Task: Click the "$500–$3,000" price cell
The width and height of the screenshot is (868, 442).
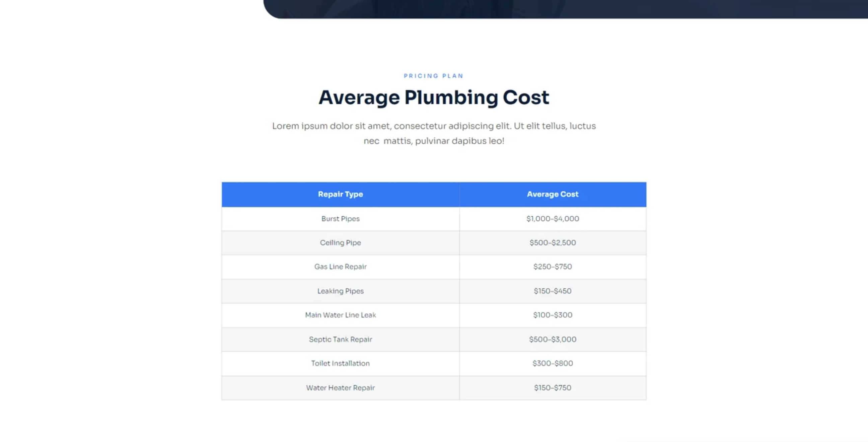Action: tap(553, 339)
